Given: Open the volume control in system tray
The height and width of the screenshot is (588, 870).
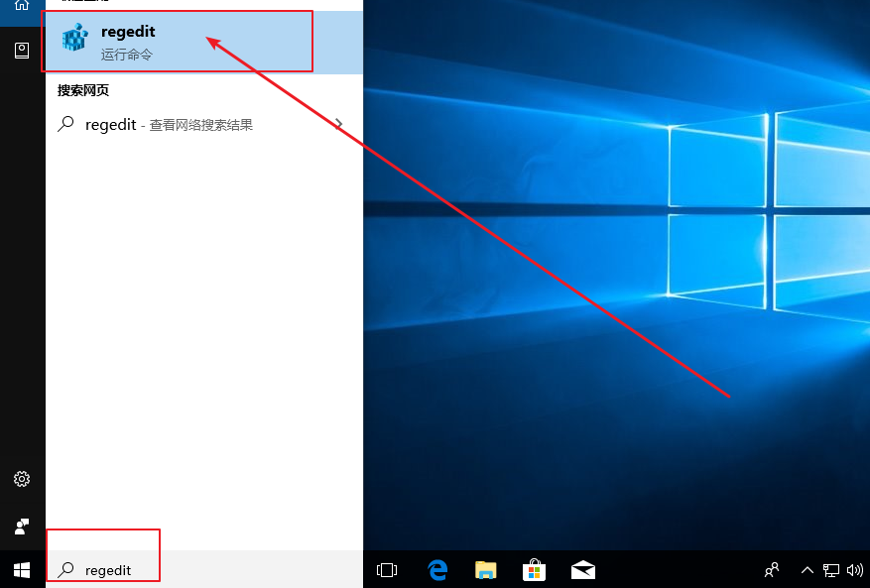Looking at the screenshot, I should [x=854, y=570].
